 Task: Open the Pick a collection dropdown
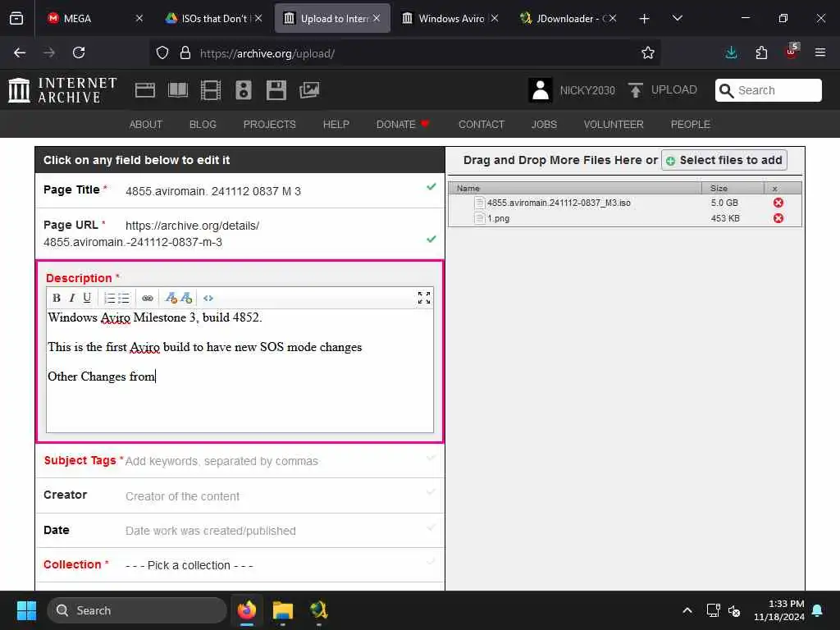coord(189,565)
